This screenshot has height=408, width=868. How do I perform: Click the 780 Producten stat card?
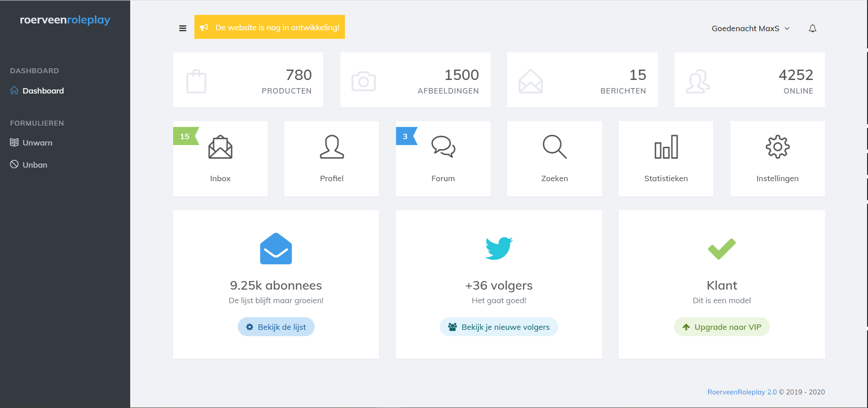[x=248, y=80]
